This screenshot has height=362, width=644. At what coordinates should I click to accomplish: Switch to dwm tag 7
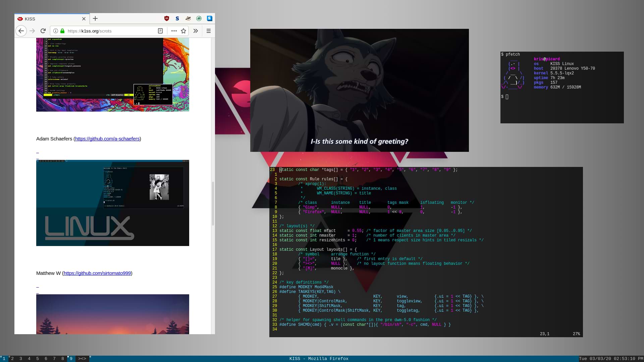pos(54,359)
